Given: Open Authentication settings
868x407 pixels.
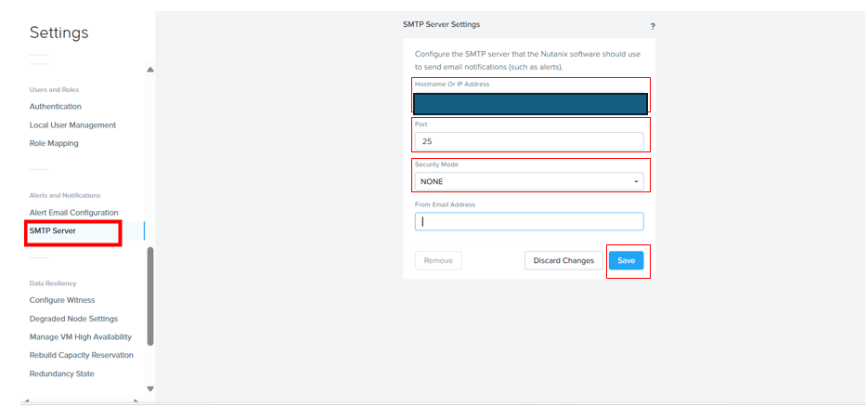Looking at the screenshot, I should tap(56, 106).
